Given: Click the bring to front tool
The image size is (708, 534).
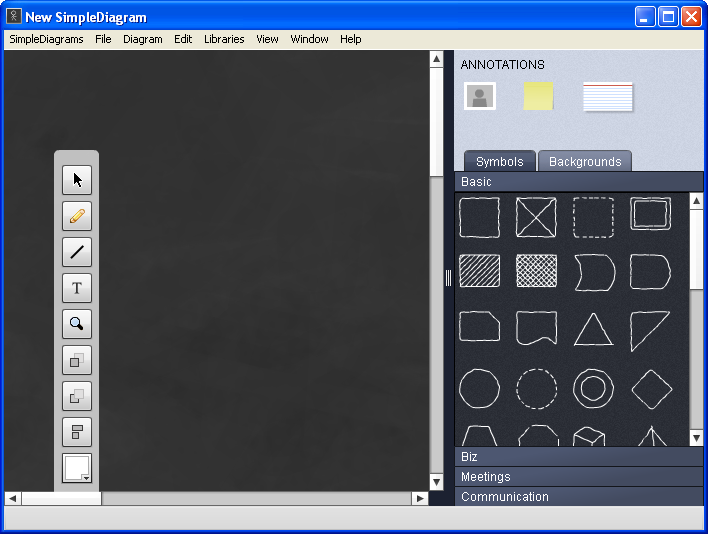Looking at the screenshot, I should click(77, 360).
